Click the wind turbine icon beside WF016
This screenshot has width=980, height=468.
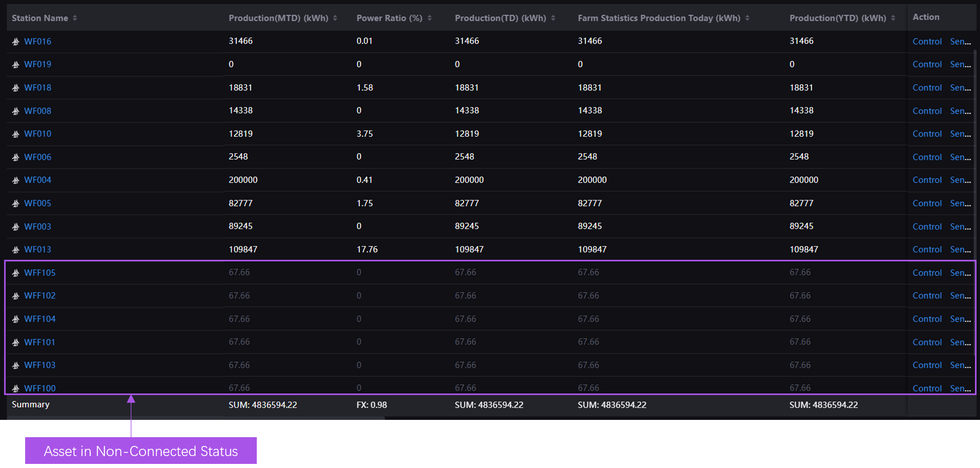click(16, 42)
